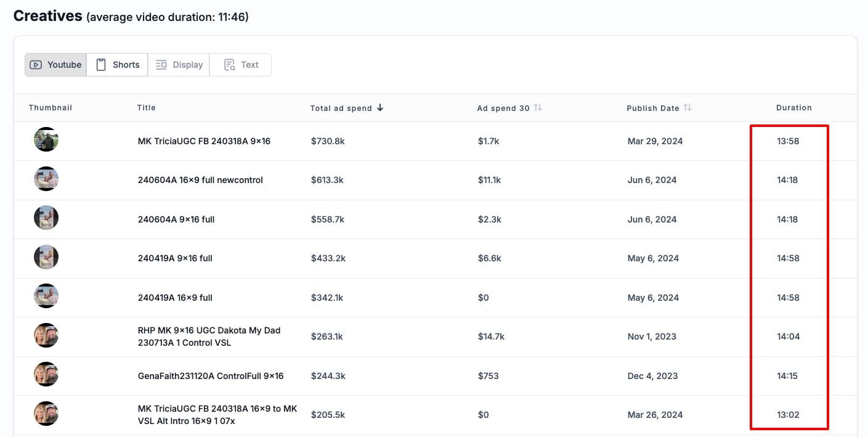Click the sort arrows next to Ad spend 30
This screenshot has height=437, width=868.
(x=537, y=107)
